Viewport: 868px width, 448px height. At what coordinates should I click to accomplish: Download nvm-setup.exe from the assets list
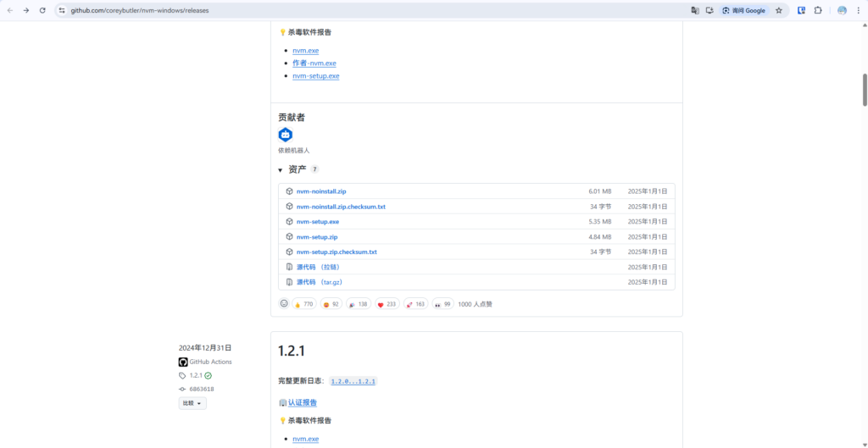318,222
